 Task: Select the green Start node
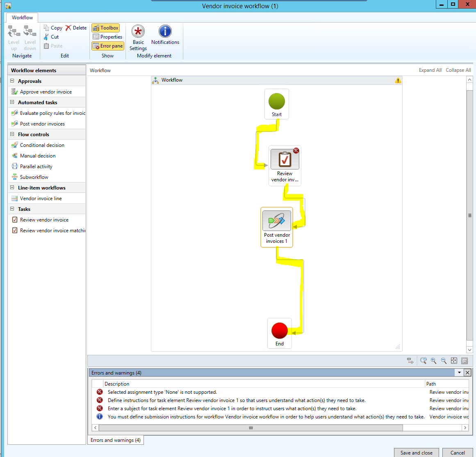click(x=277, y=101)
